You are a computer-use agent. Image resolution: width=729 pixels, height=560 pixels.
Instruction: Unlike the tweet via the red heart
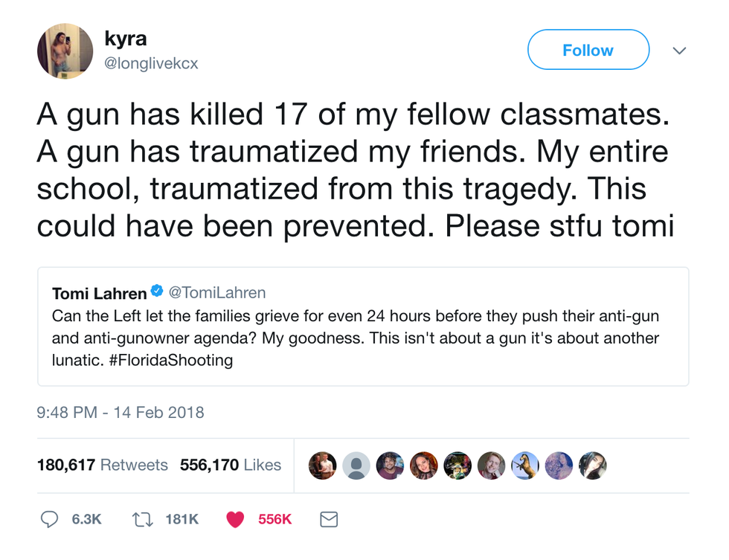point(235,519)
